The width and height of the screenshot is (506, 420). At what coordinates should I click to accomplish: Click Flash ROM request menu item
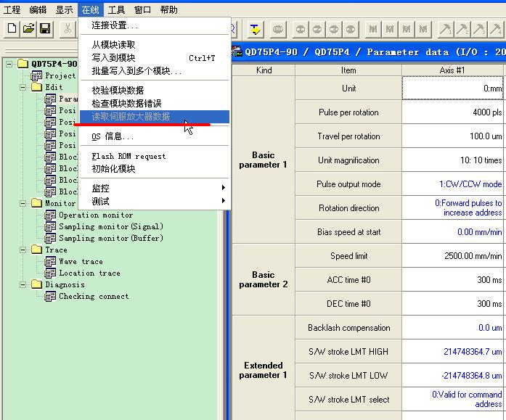128,156
